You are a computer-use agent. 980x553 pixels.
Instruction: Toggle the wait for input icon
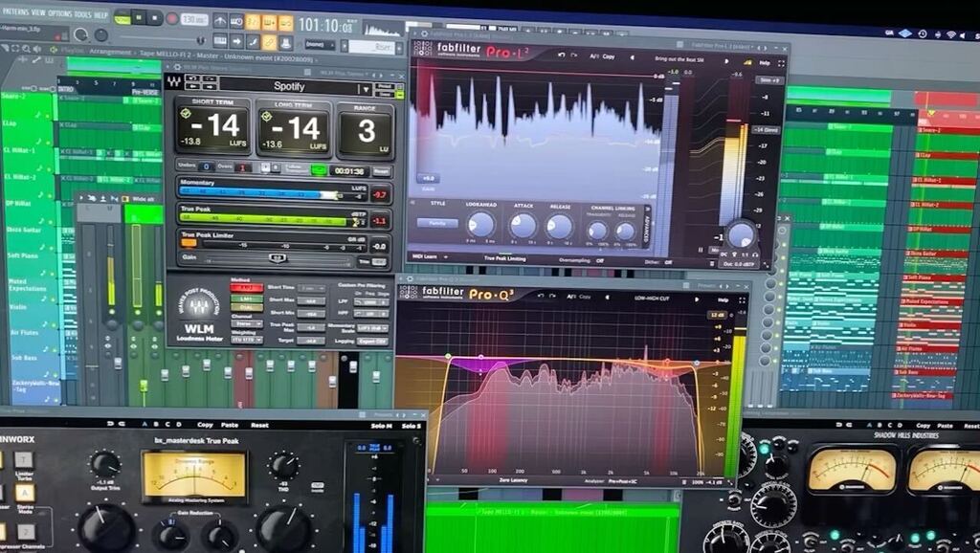(236, 22)
